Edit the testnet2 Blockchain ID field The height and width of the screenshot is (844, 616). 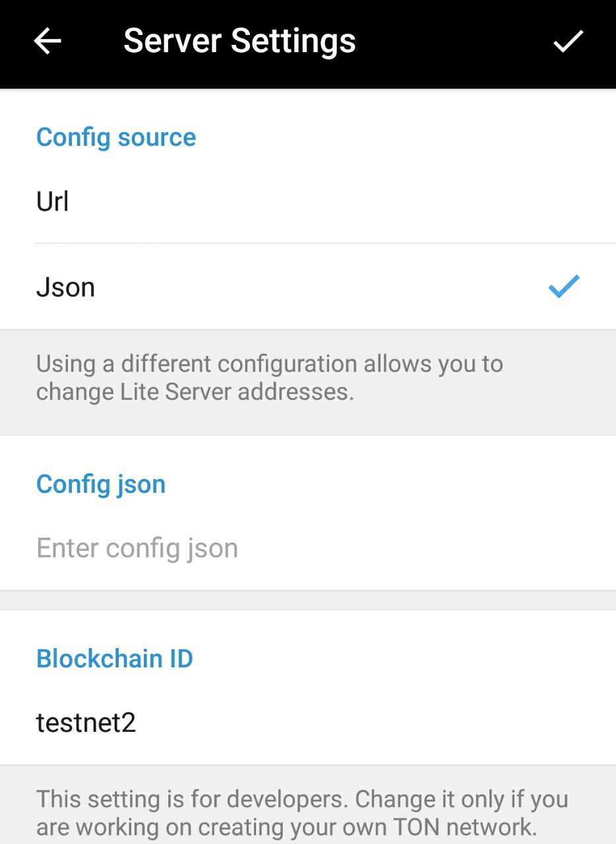(x=308, y=723)
